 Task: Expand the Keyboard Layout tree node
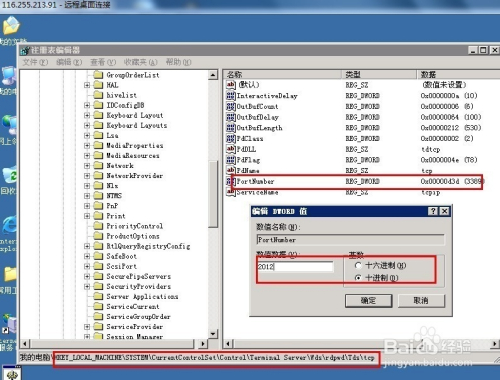87,115
